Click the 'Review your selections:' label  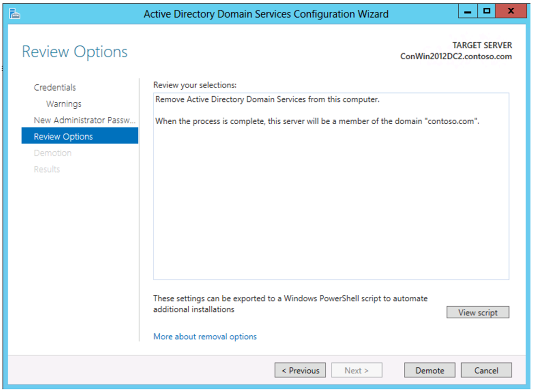coord(195,85)
